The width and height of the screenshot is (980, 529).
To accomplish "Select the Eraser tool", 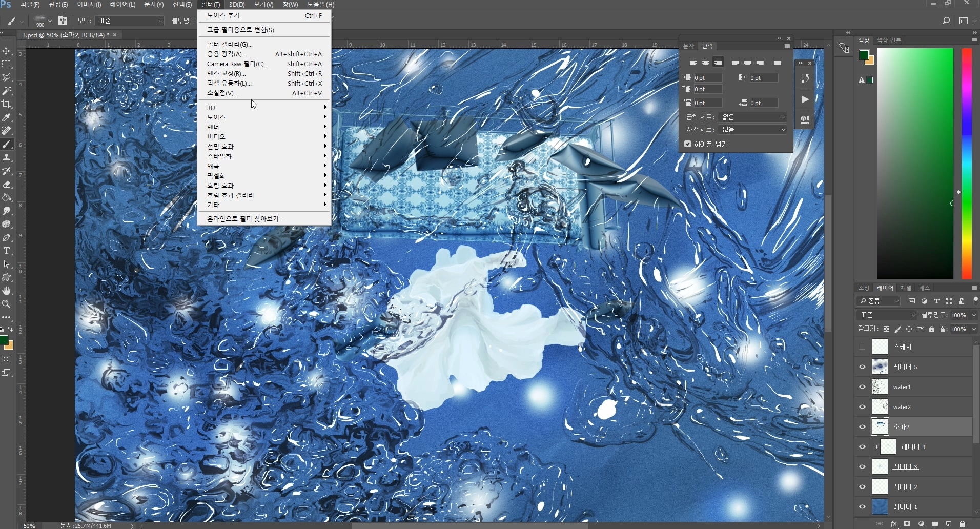I will click(x=7, y=185).
